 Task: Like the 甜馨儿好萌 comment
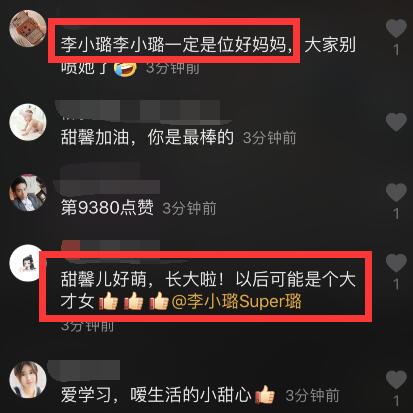point(396,263)
